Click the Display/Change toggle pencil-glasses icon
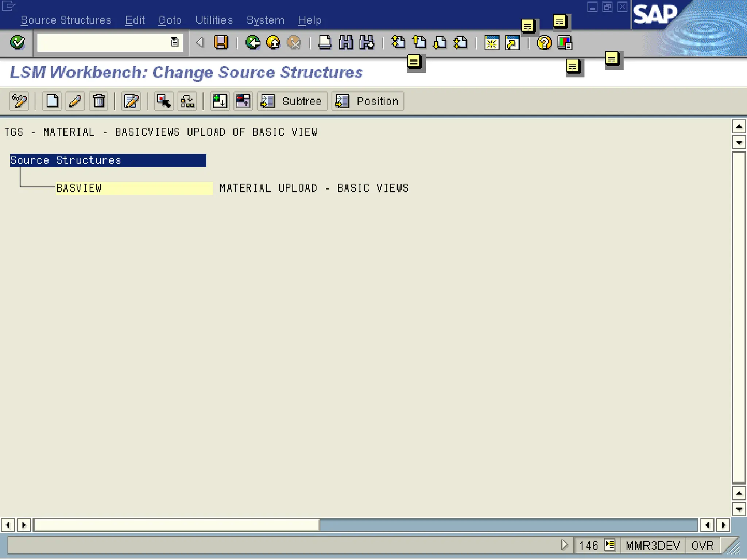 [19, 101]
